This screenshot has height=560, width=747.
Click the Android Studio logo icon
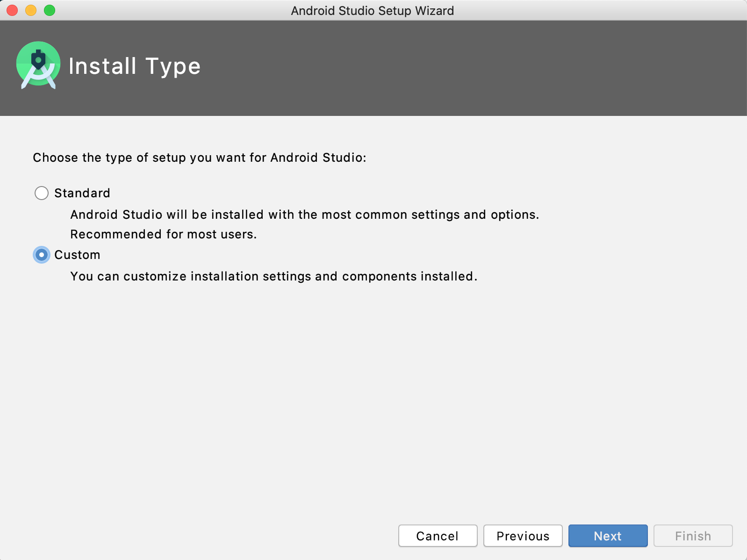tap(38, 65)
